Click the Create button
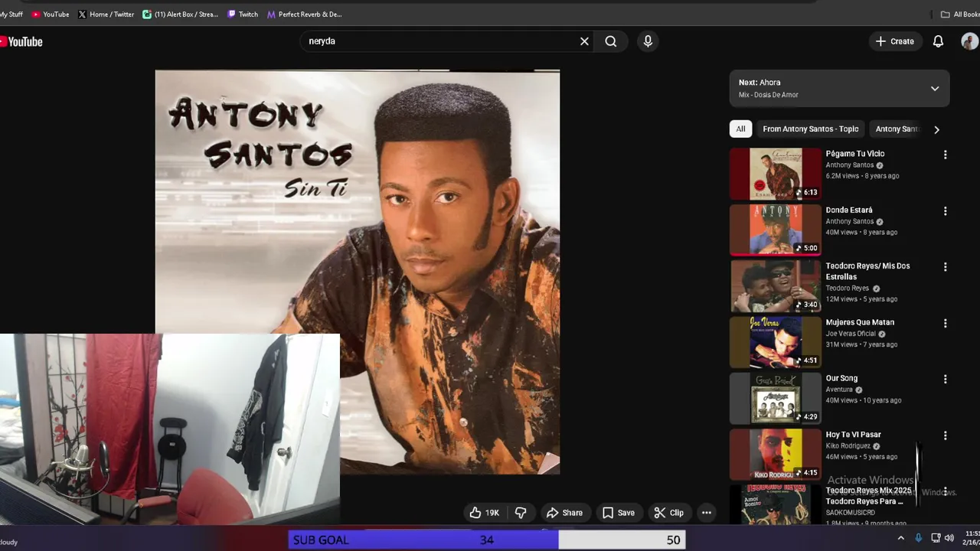Viewport: 980px width, 551px height. click(895, 41)
